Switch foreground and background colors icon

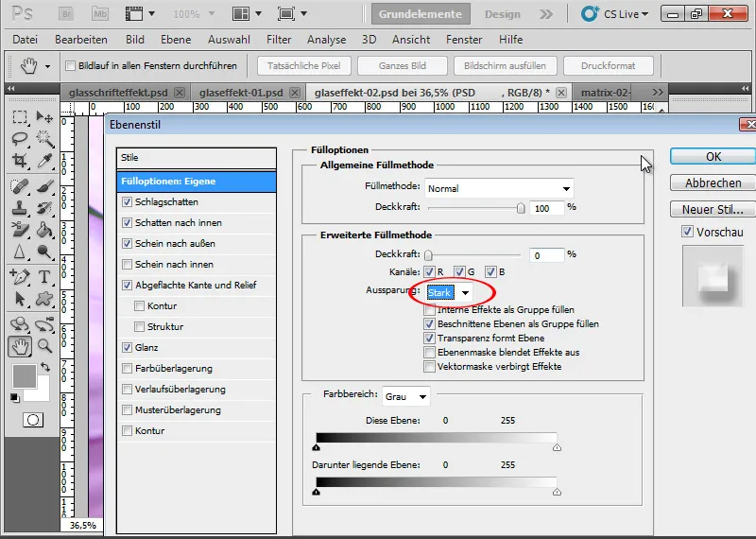coord(44,367)
